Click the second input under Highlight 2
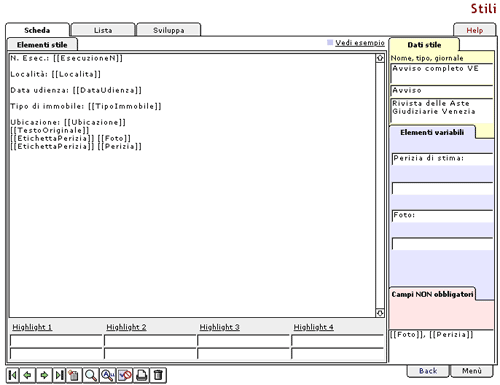This screenshot has width=500, height=385. [150, 353]
